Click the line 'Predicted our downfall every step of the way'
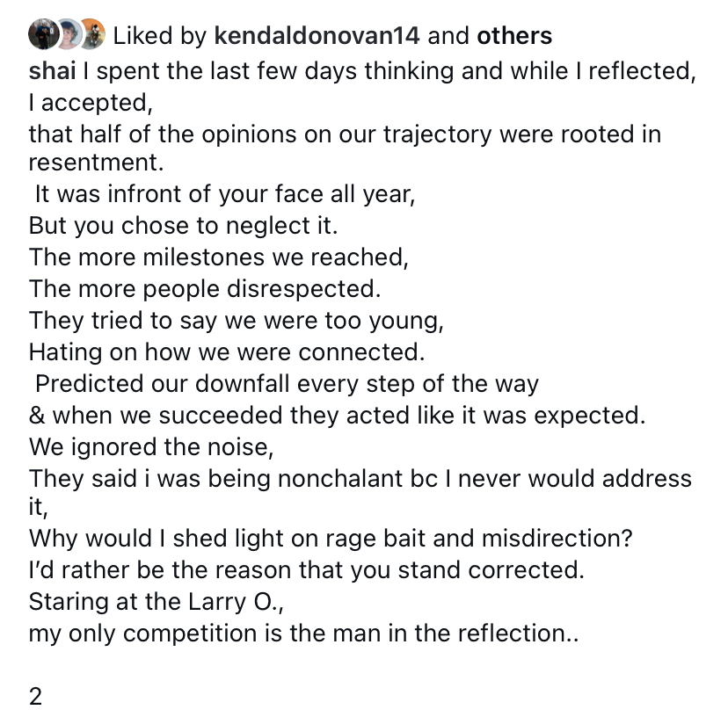 (x=287, y=384)
